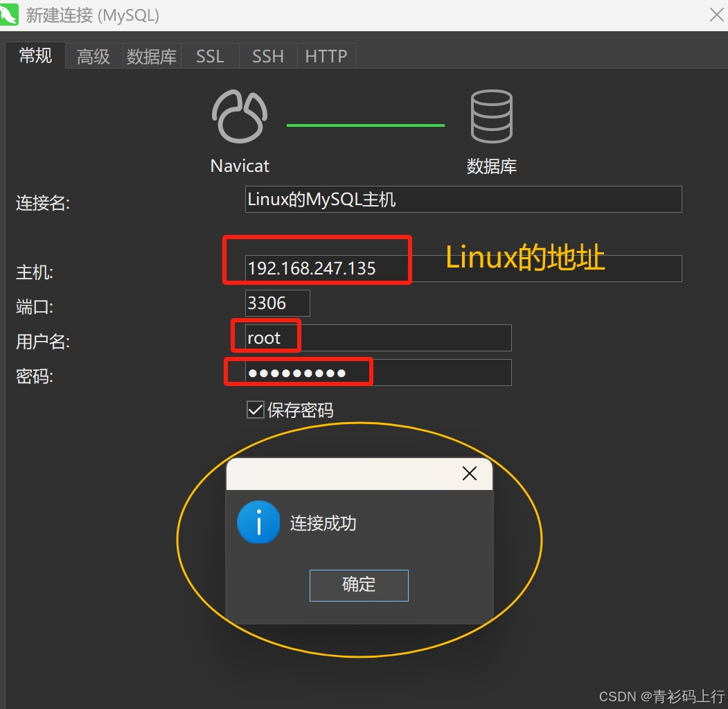Viewport: 728px width, 709px height.
Task: Toggle the 保存密码 checkbox
Action: (256, 410)
